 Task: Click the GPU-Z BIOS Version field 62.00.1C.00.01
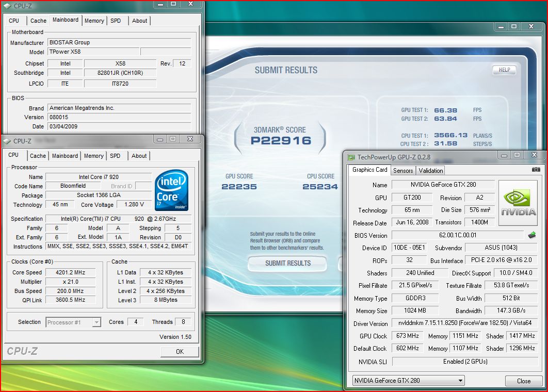pyautogui.click(x=458, y=235)
